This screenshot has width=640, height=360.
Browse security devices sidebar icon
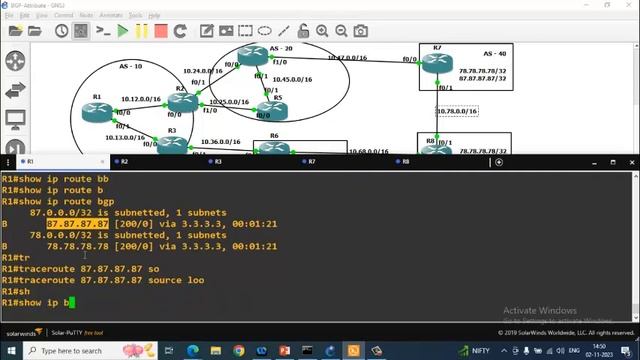click(15, 147)
